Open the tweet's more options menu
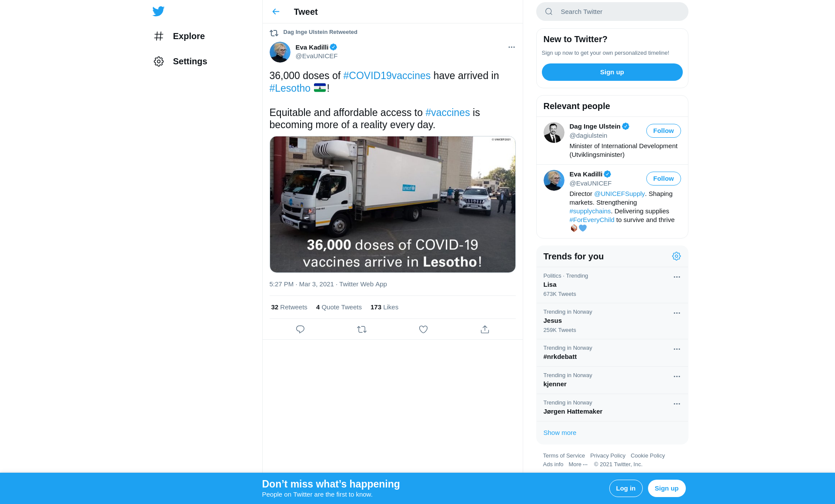 point(511,47)
